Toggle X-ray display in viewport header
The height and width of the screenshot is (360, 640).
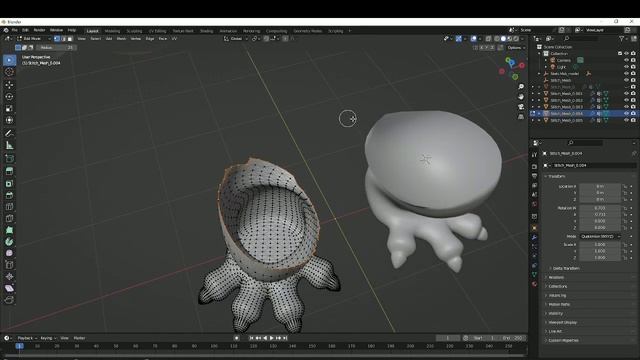click(488, 38)
